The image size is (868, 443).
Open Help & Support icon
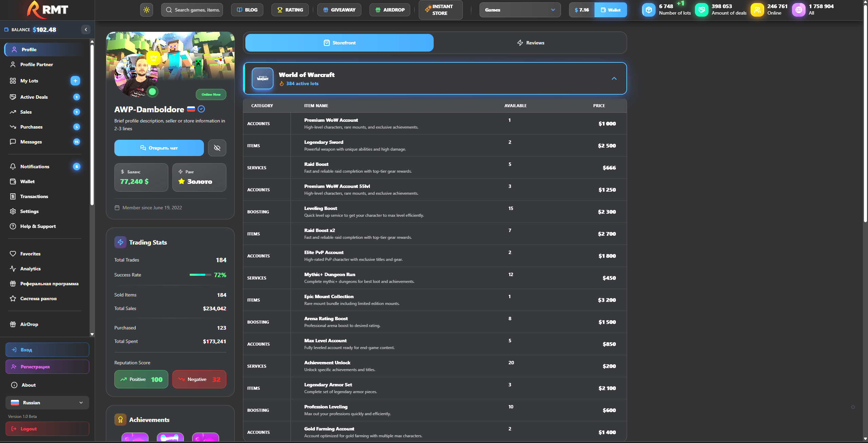coord(13,226)
